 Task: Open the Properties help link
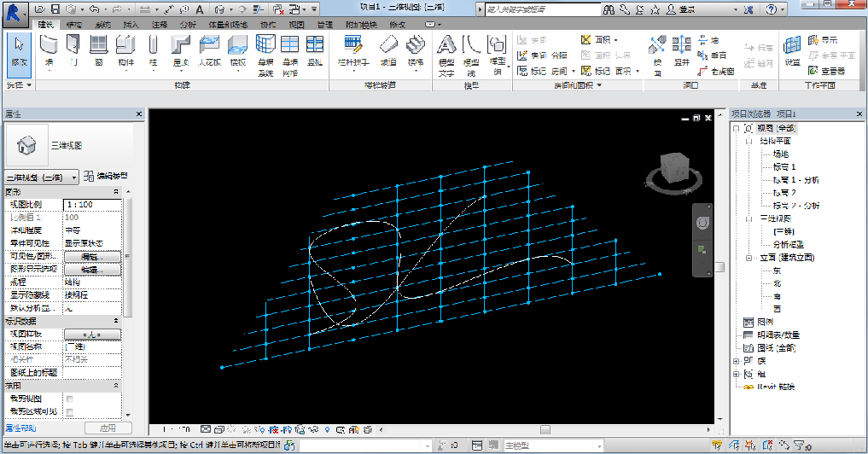click(20, 428)
